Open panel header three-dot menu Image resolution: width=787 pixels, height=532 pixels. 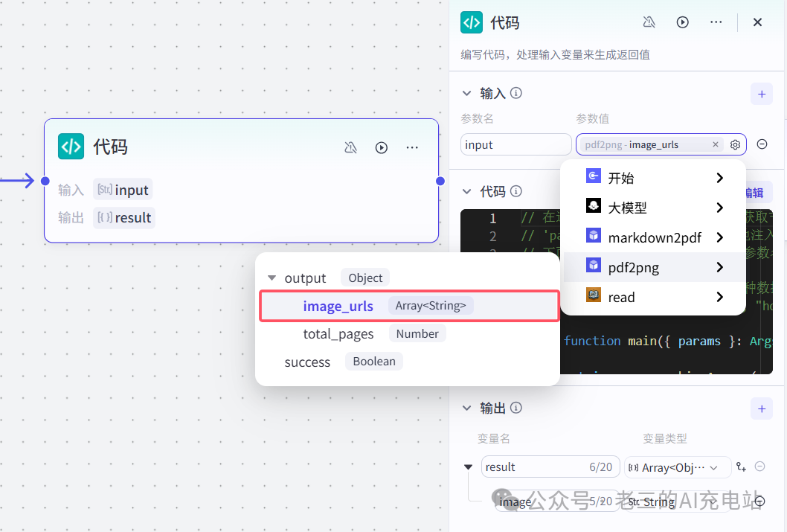pyautogui.click(x=716, y=22)
